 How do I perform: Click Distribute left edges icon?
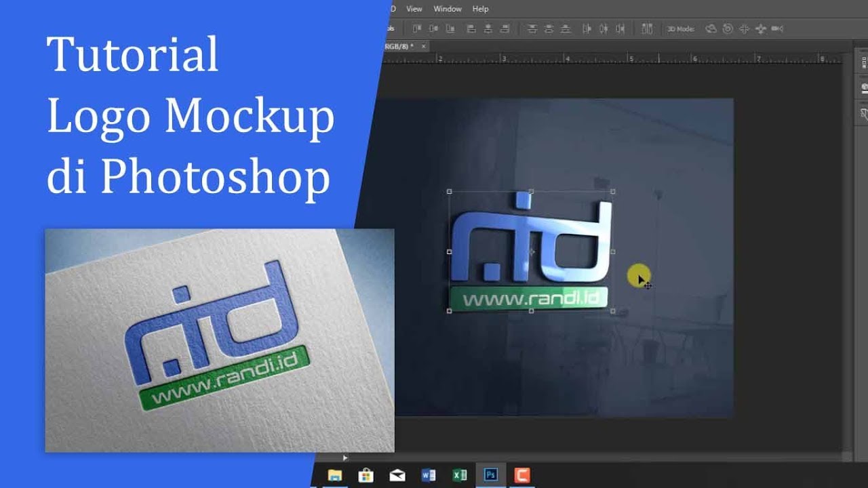pyautogui.click(x=587, y=28)
